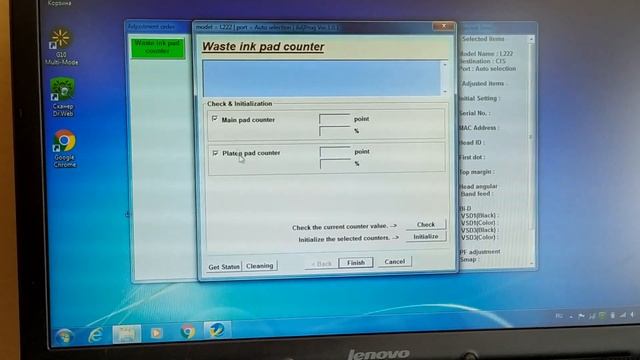Close the Waste ink pad counter dialog

click(443, 26)
